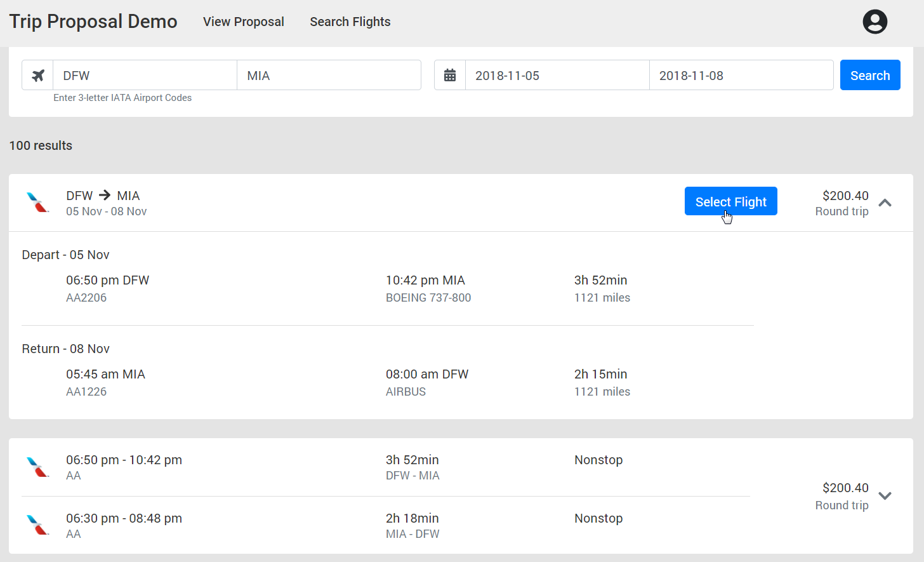Click the calendar icon beside departure date
The width and height of the screenshot is (924, 562).
(450, 76)
